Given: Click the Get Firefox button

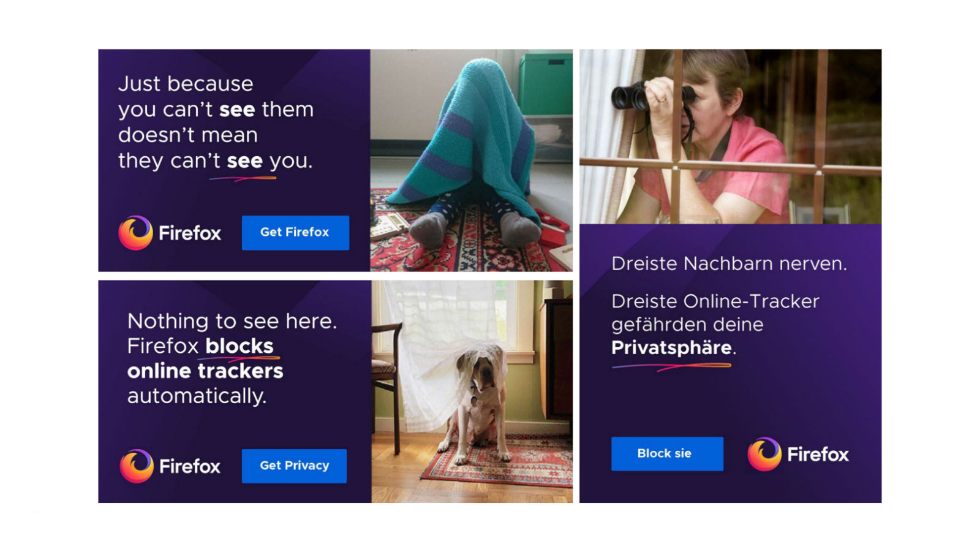Looking at the screenshot, I should pyautogui.click(x=295, y=232).
